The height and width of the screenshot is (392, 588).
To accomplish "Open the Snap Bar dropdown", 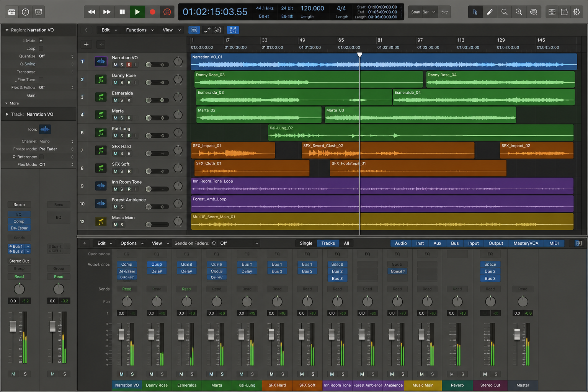I will coord(423,12).
